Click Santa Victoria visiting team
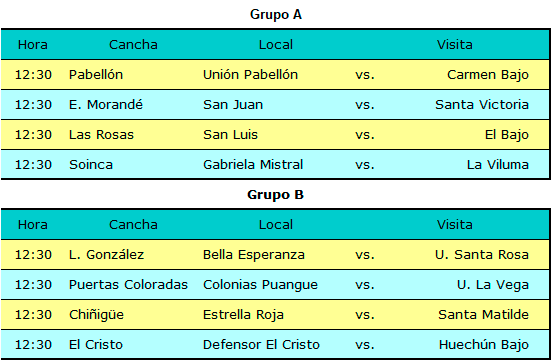Screen dimensions: 551x360 click(482, 105)
